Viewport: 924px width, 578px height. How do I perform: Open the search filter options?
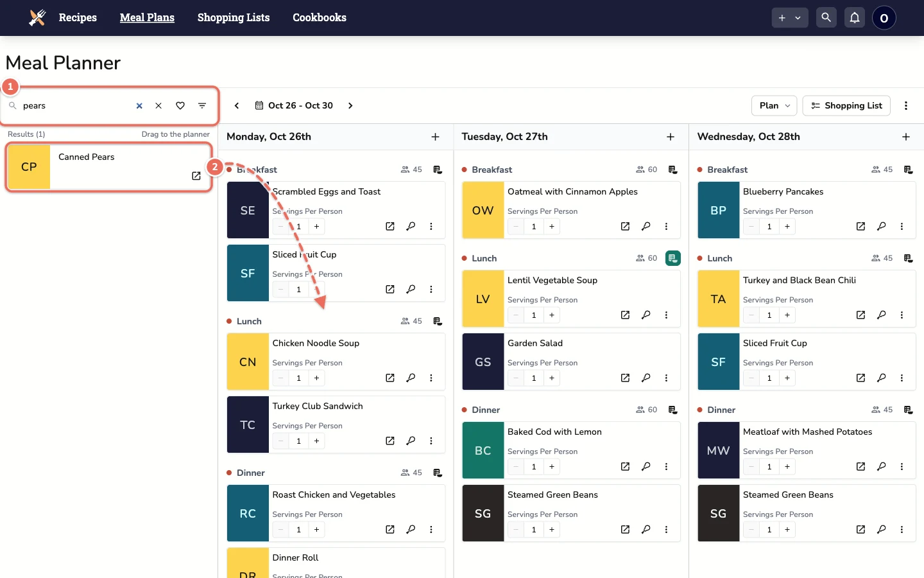(x=202, y=105)
